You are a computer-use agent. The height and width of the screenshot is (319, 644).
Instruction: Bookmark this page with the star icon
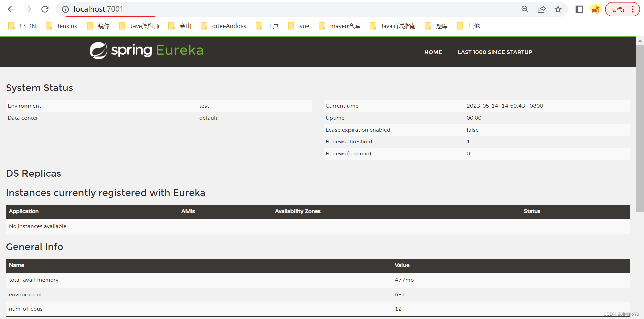558,9
